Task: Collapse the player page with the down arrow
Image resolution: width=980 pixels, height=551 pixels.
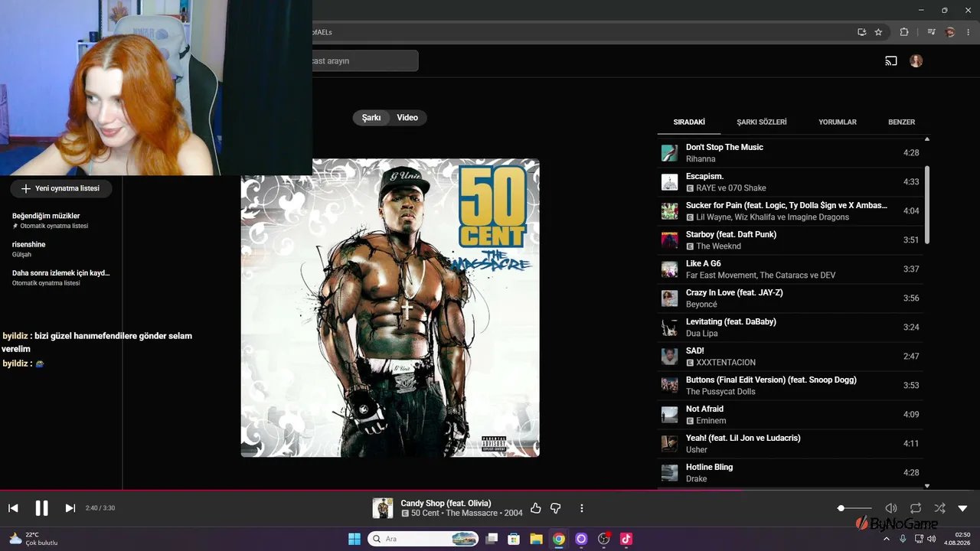Action: point(963,508)
